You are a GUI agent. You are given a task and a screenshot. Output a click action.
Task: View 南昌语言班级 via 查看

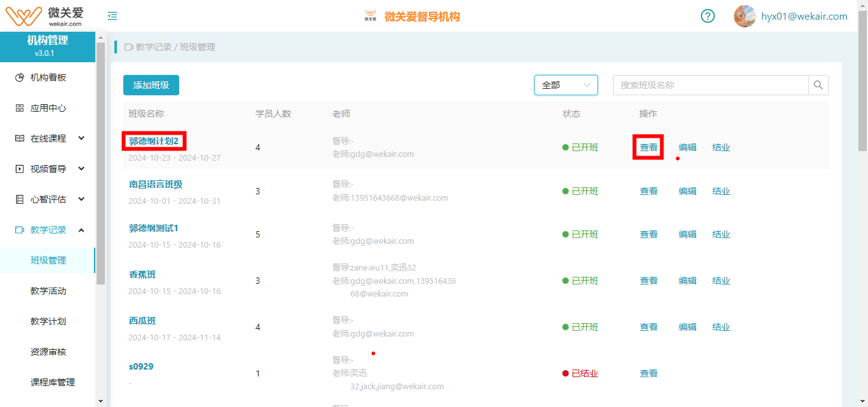(649, 191)
